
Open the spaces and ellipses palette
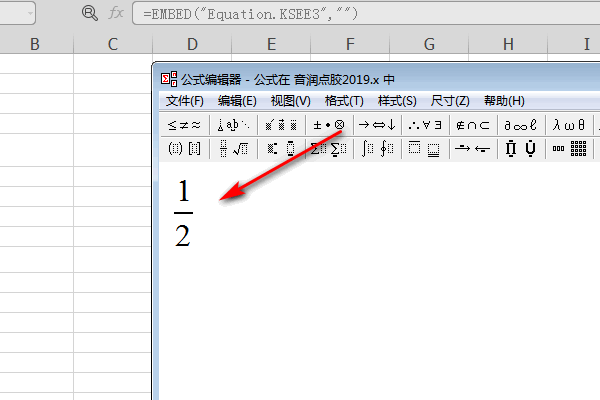tap(233, 125)
